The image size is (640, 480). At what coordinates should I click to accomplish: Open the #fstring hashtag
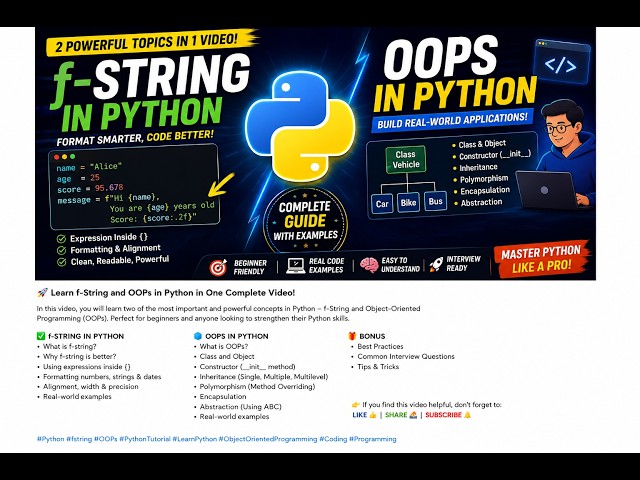coord(79,439)
